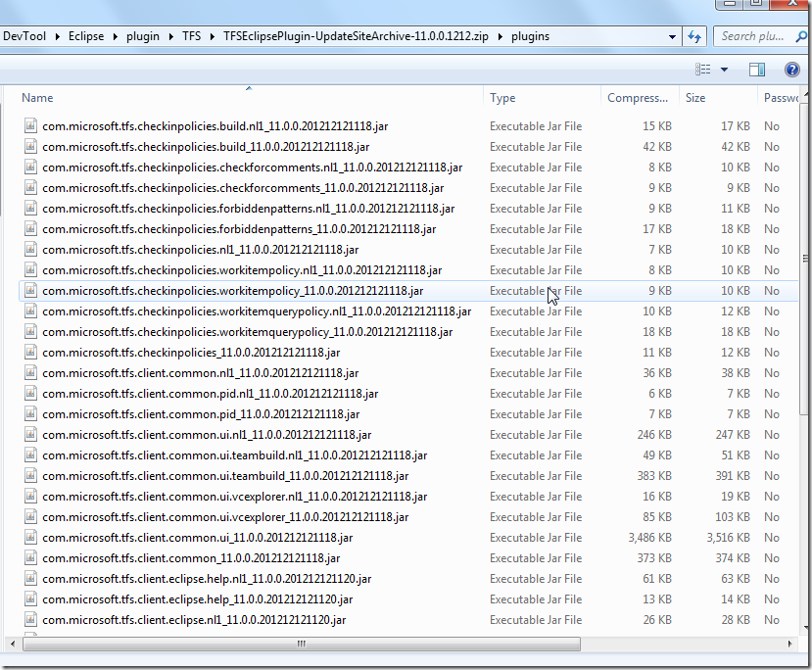812x670 pixels.
Task: Expand the arrow after Eclipse breadcrumb
Action: 115,37
